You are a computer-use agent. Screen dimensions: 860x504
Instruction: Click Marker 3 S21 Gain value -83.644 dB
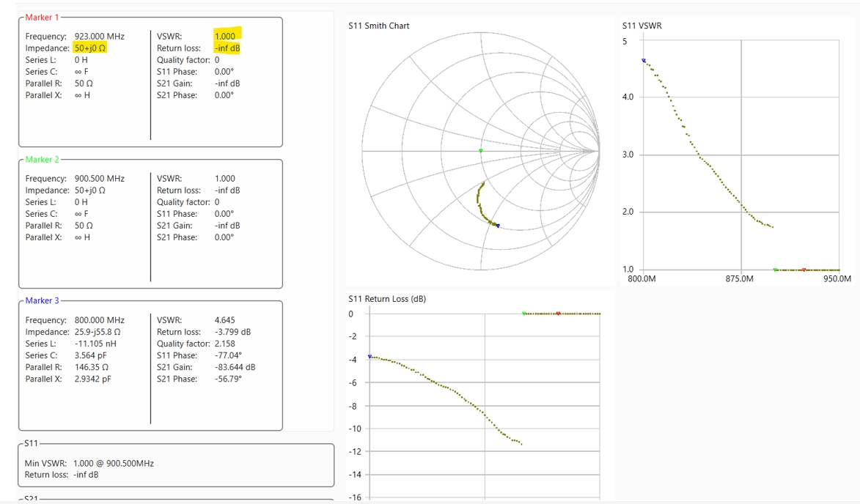235,367
